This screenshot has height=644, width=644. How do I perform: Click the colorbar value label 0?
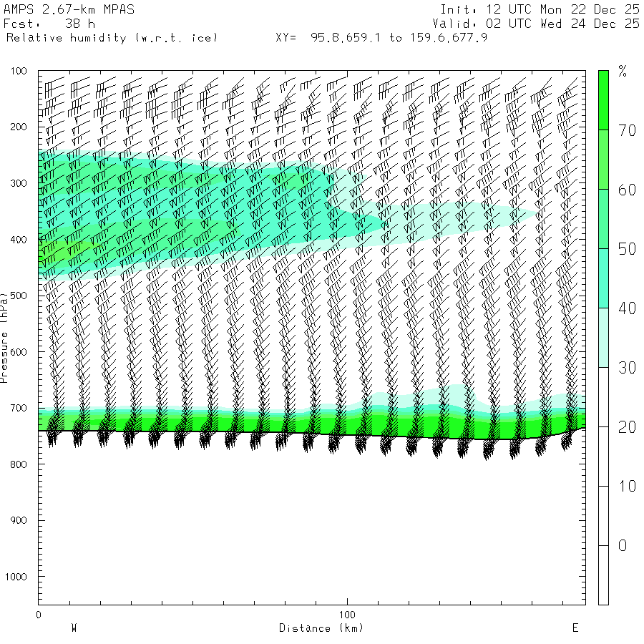tap(623, 545)
